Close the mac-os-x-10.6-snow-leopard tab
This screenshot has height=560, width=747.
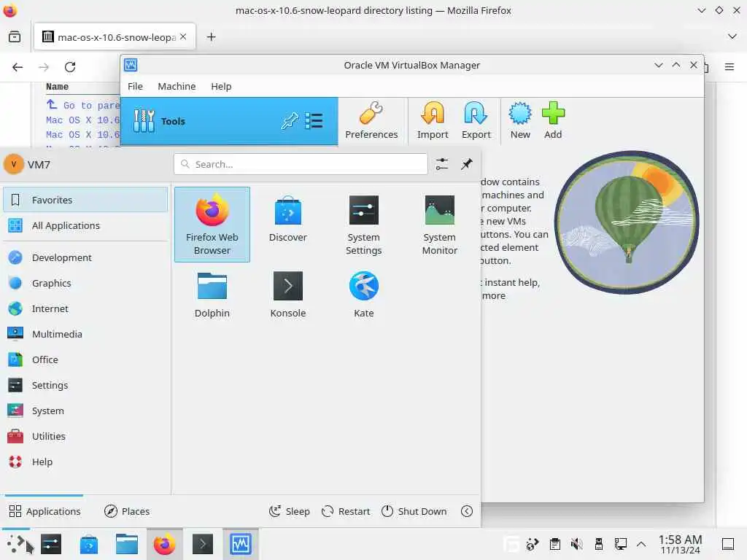pyautogui.click(x=183, y=36)
